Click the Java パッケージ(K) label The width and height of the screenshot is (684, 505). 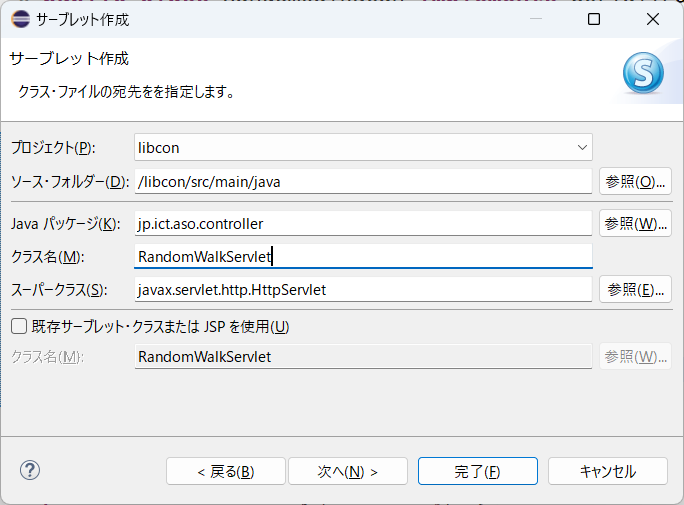pos(65,224)
